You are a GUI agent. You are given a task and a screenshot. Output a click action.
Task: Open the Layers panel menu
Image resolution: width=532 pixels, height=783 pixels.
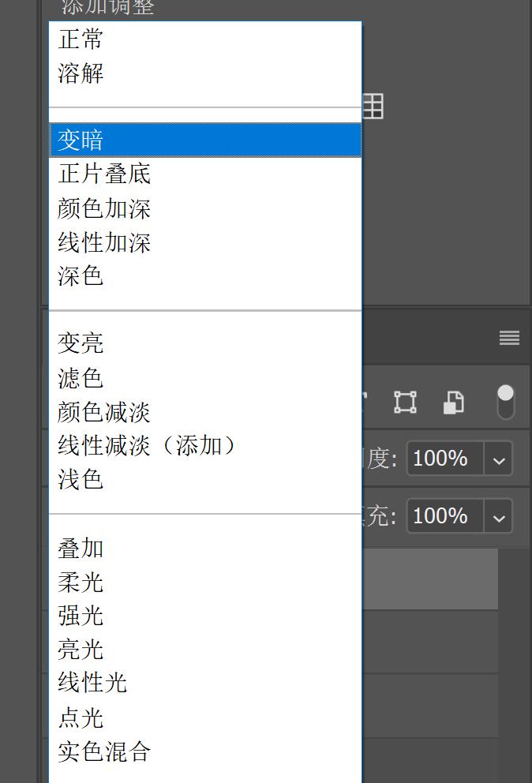[508, 338]
